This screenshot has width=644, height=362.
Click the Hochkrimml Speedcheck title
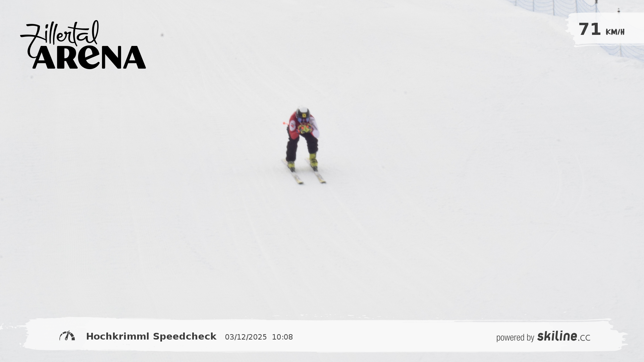(x=151, y=337)
